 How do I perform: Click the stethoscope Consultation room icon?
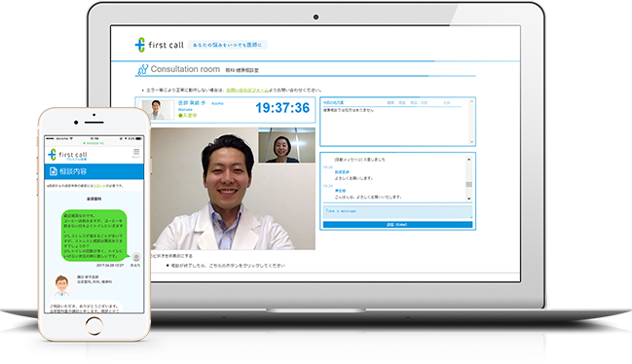coord(142,70)
